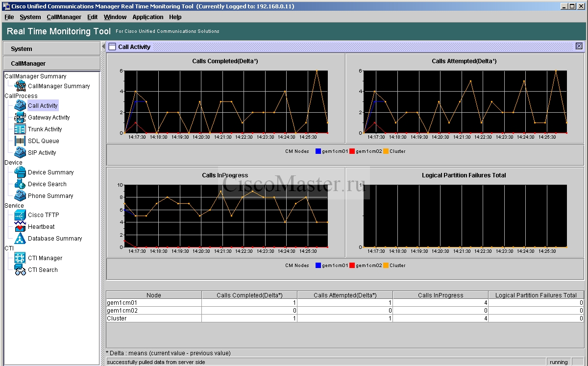588x366 pixels.
Task: Open the Device Summary icon
Action: tap(20, 172)
